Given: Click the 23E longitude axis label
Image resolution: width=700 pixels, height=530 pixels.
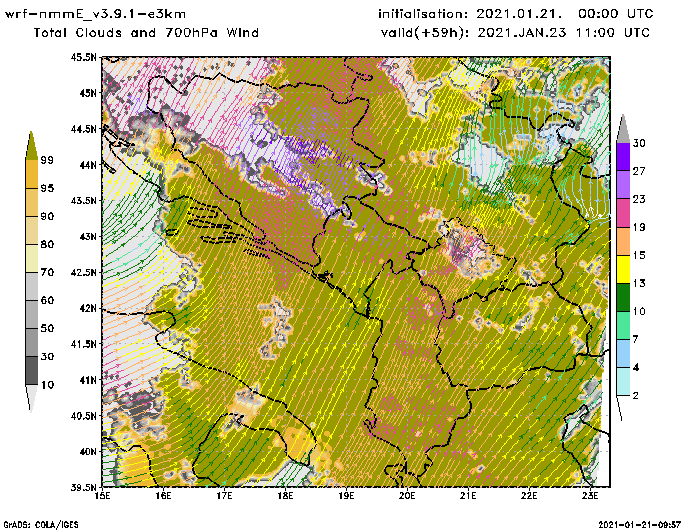Looking at the screenshot, I should coord(590,497).
